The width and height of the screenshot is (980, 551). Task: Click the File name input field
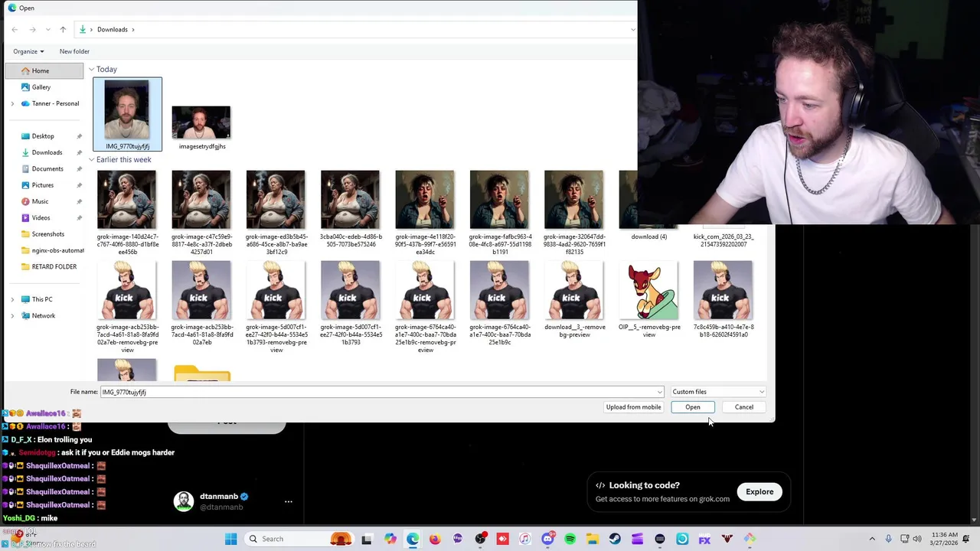(x=377, y=392)
